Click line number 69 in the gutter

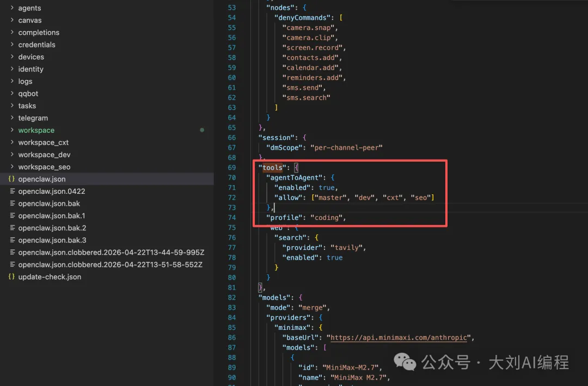[232, 168]
